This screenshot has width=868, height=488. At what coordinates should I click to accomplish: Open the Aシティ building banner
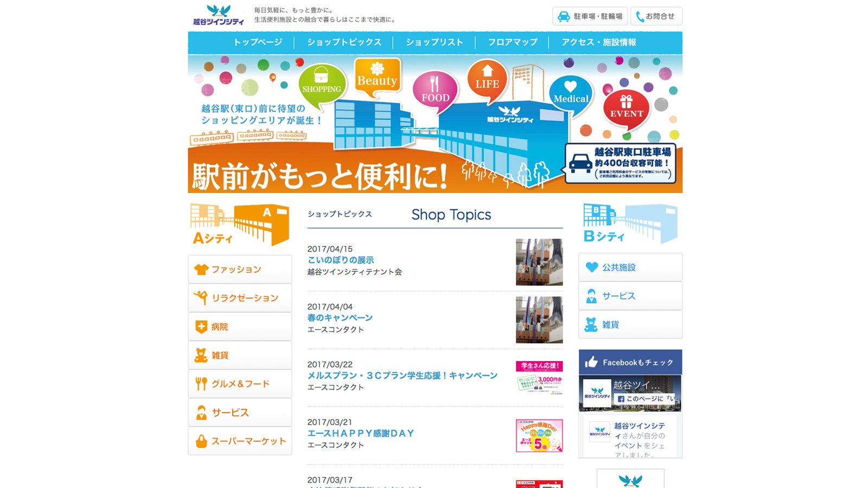[x=240, y=224]
